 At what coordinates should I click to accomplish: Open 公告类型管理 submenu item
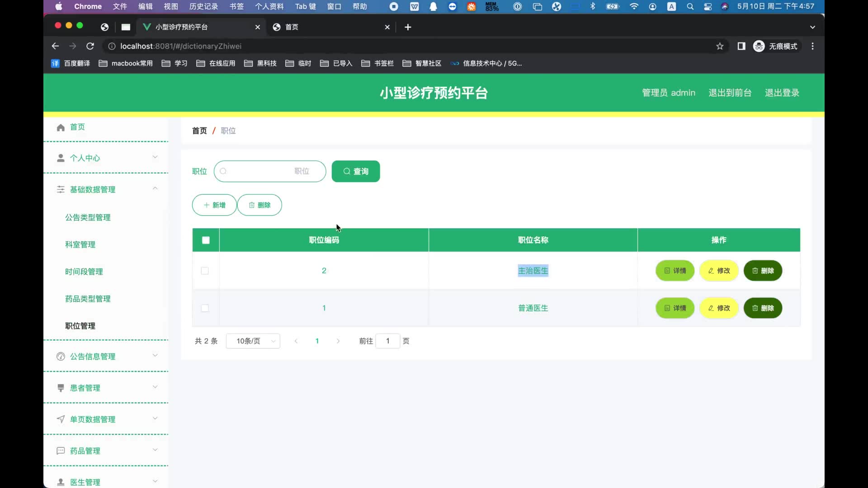point(88,217)
